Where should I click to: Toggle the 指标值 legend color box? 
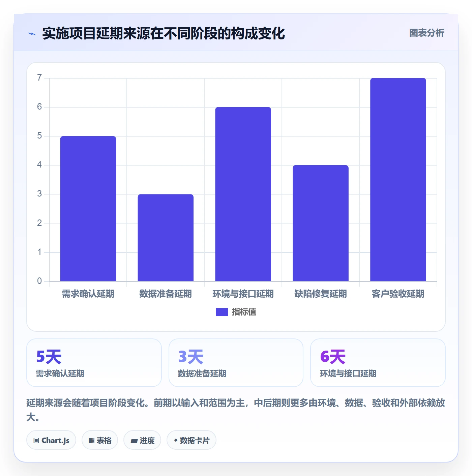pyautogui.click(x=222, y=312)
